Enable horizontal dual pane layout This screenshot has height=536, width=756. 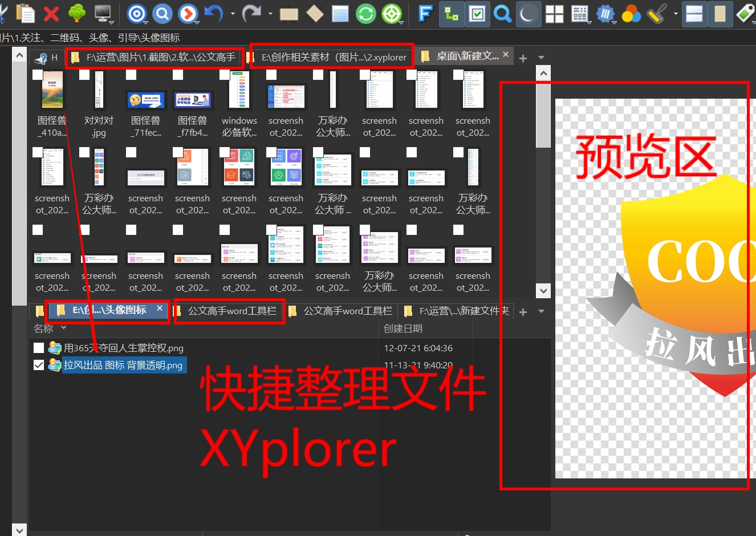point(694,14)
